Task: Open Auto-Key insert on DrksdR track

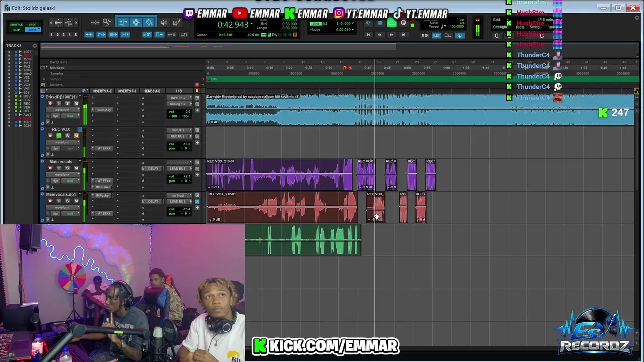Action: 104,110
